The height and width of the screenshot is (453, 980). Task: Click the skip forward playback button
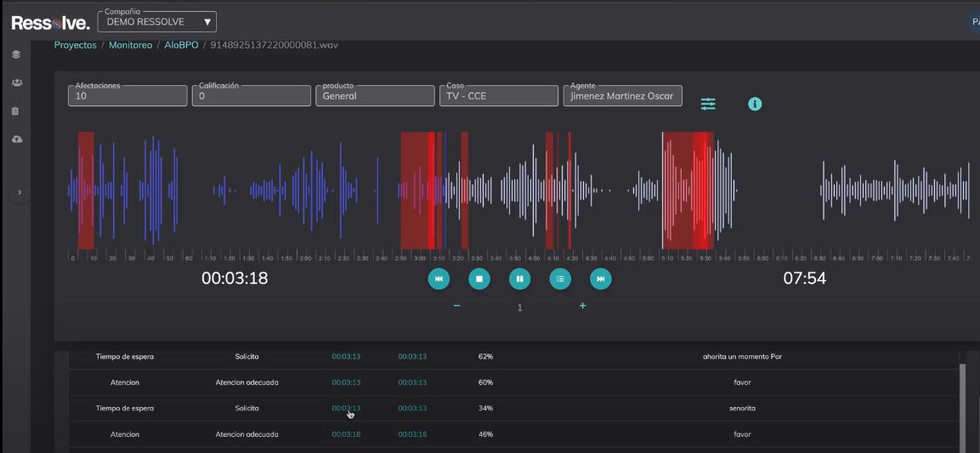[x=600, y=278]
